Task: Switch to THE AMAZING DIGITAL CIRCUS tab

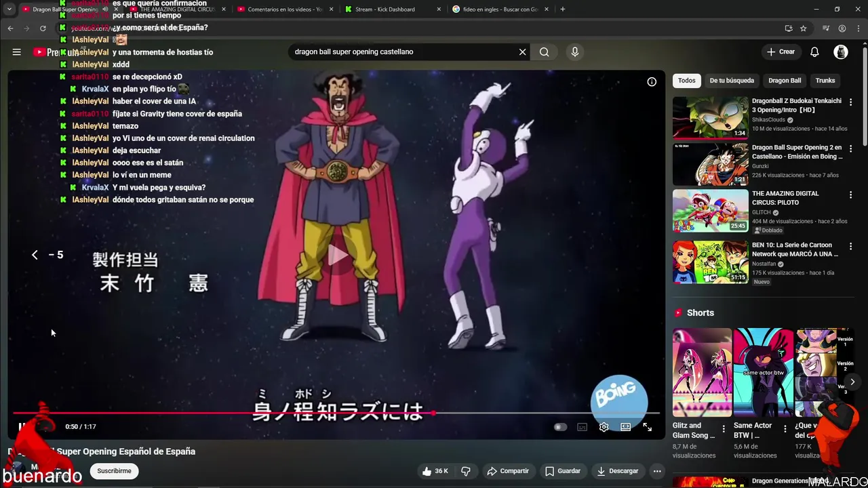Action: pos(177,9)
